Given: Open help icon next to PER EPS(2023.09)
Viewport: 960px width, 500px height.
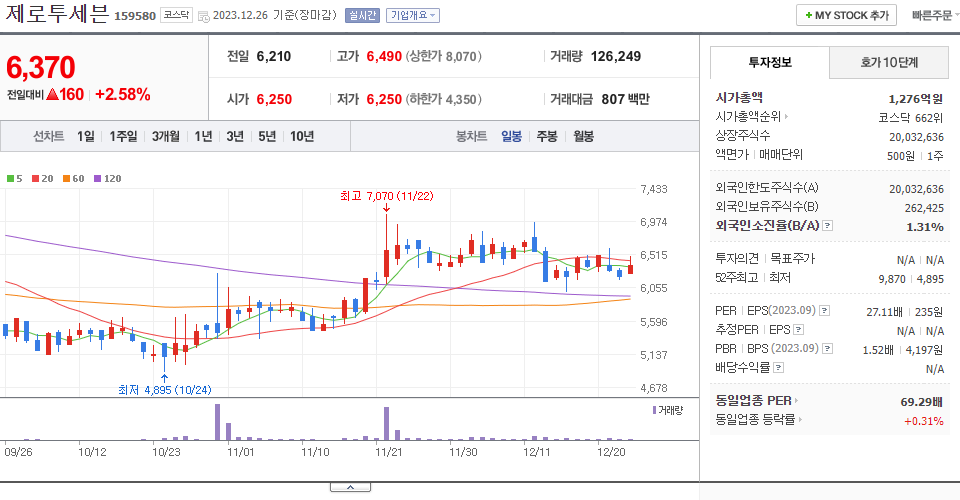Looking at the screenshot, I should 824,311.
